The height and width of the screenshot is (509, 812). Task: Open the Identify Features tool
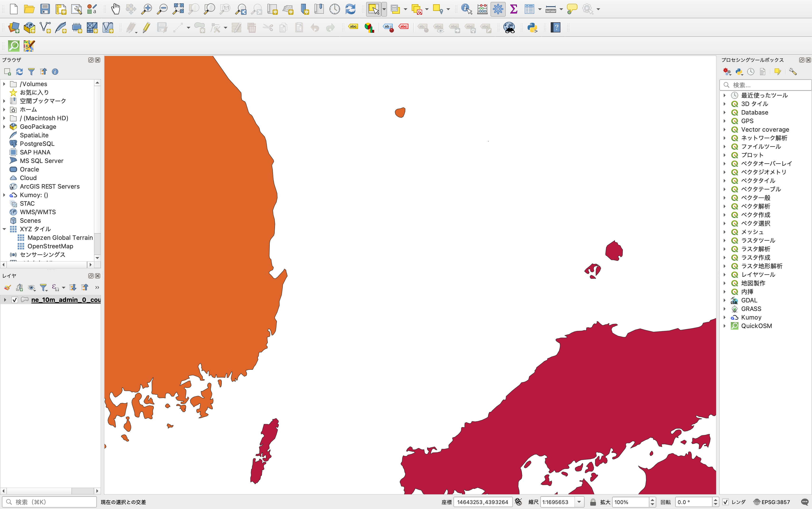[x=466, y=9]
